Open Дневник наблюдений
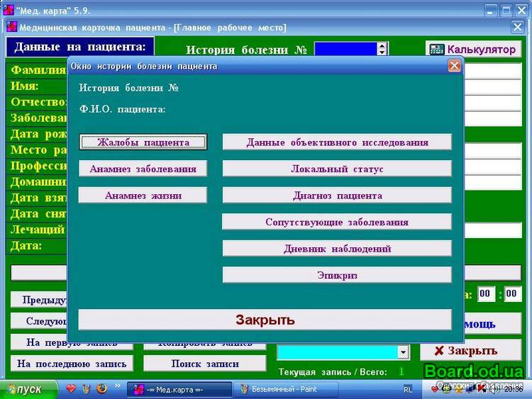Image resolution: width=532 pixels, height=399 pixels. (x=337, y=249)
